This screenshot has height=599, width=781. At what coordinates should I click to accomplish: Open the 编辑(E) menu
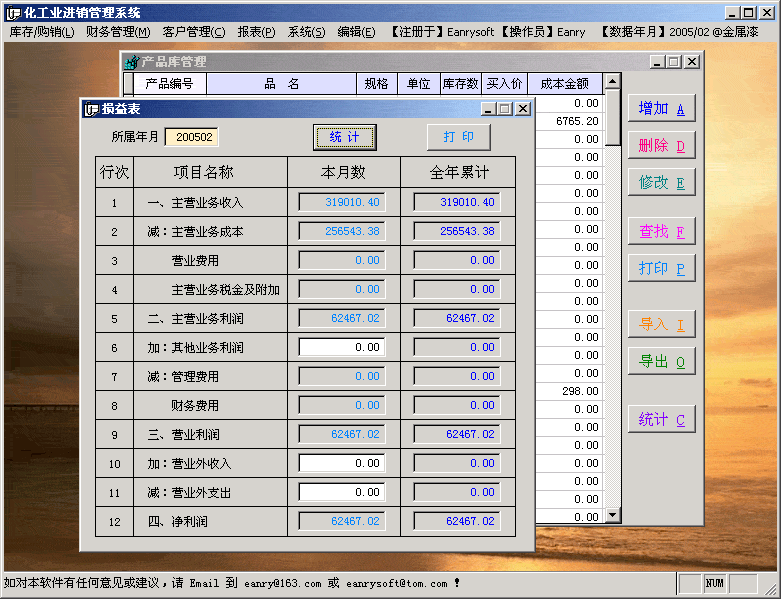coord(356,32)
